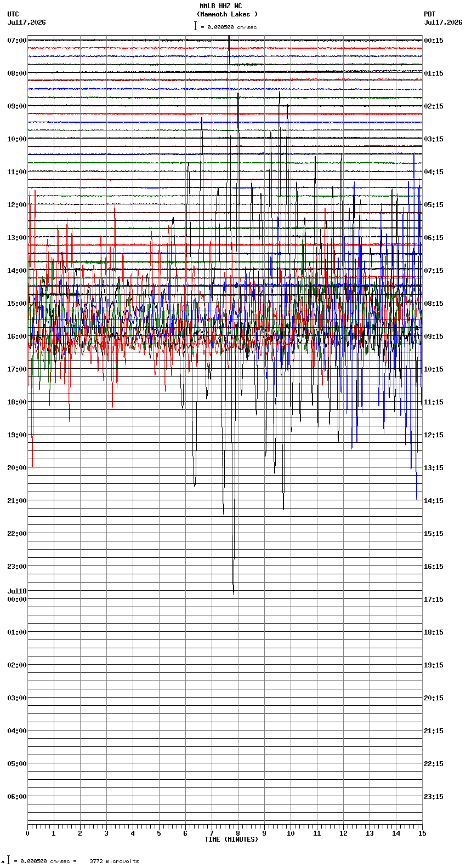Click the 12:15 PDT time label
Screen dimensions: 466x868
(434, 435)
